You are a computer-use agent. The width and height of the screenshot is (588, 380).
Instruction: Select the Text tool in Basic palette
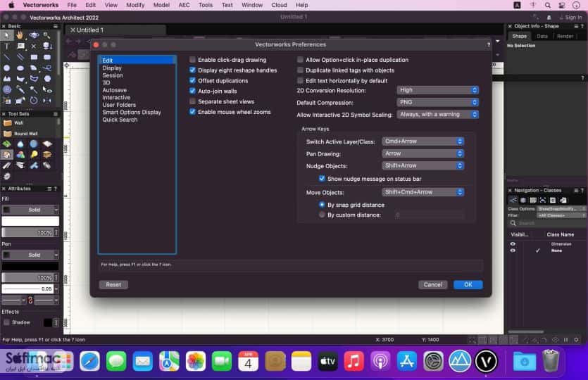click(7, 46)
